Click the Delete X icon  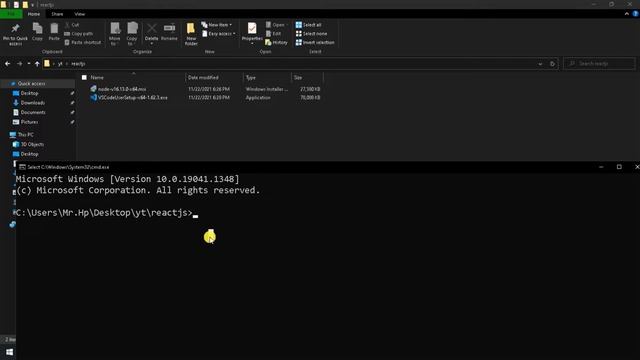[x=151, y=28]
